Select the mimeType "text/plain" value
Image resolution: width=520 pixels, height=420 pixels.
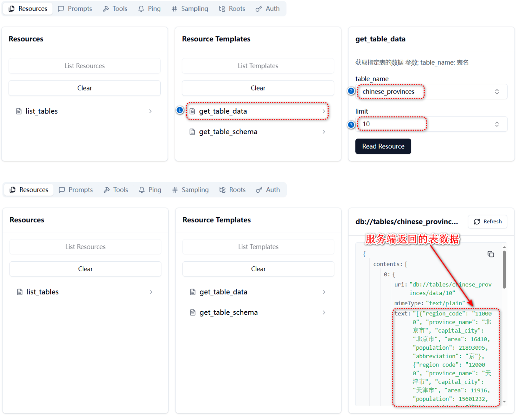pyautogui.click(x=445, y=303)
